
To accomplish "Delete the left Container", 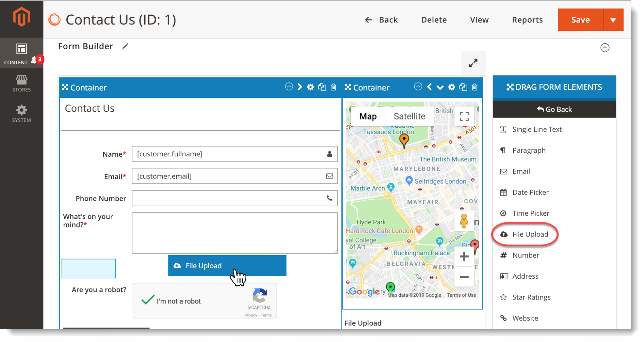I will point(333,87).
